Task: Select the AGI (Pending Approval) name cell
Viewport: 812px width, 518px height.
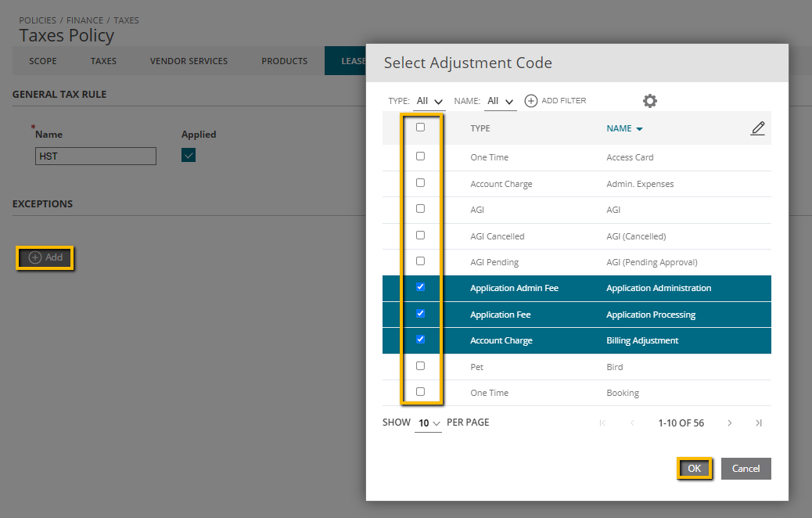Action: pos(652,262)
